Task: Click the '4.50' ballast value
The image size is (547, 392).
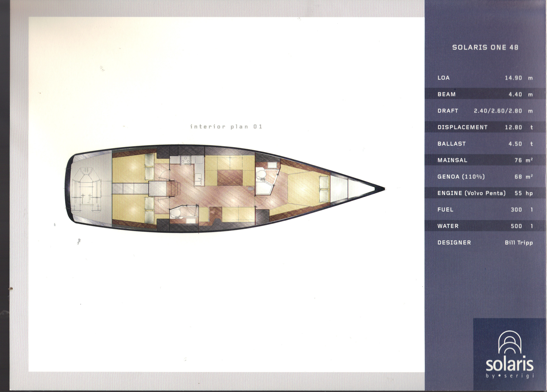Action: click(x=515, y=144)
